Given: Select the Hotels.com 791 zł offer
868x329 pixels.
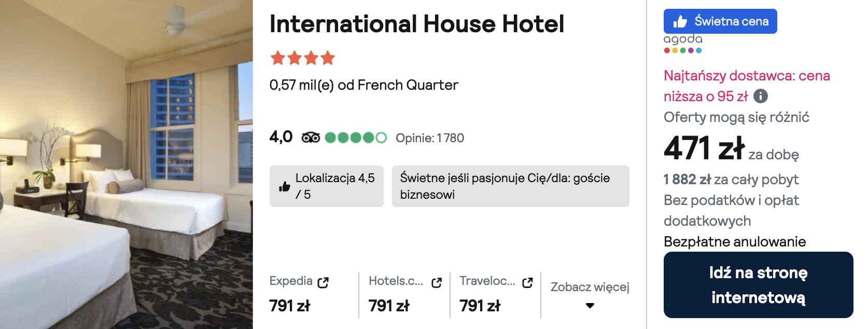Looking at the screenshot, I should (x=389, y=306).
